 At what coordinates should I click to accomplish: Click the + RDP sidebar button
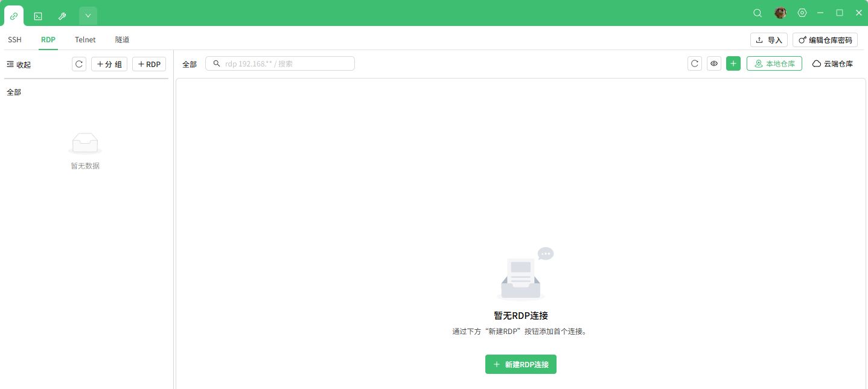(x=149, y=64)
